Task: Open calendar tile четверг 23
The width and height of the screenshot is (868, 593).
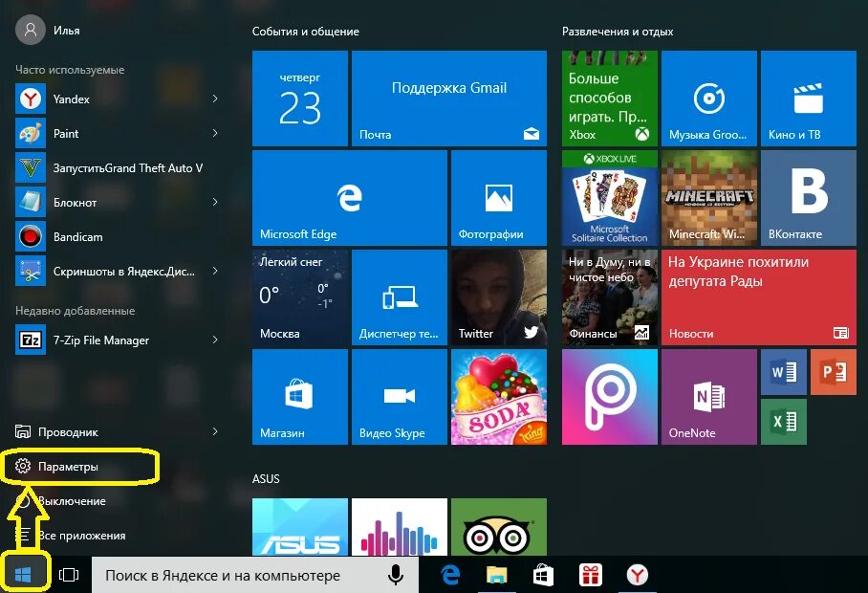Action: [300, 99]
